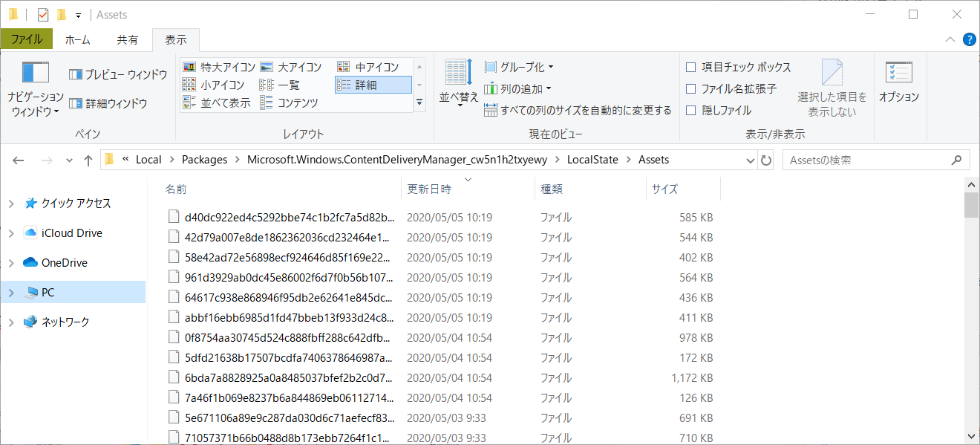Screen dimensions: 980x445
Task: Click the new folder icon in title bar
Action: 62,14
